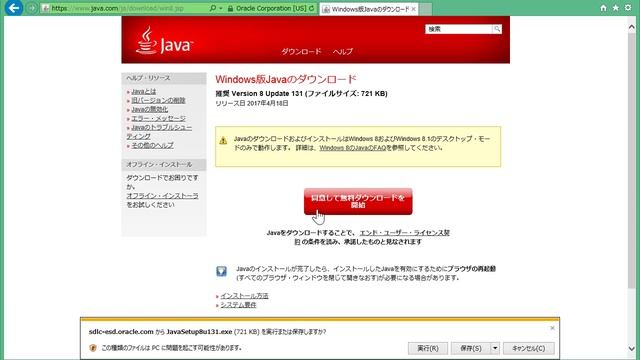Click the security padlock icon
The image size is (640, 360).
pyautogui.click(x=231, y=8)
